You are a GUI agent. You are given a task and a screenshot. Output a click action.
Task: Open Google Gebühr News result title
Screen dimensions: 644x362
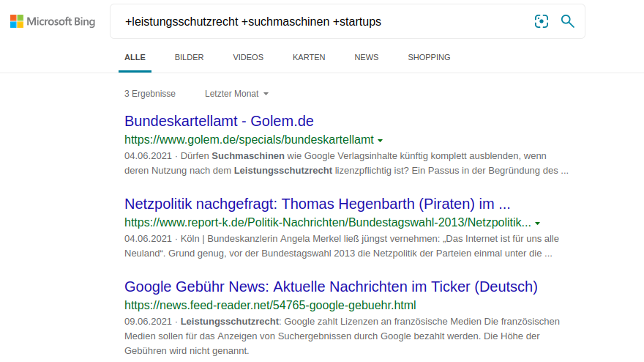[331, 287]
